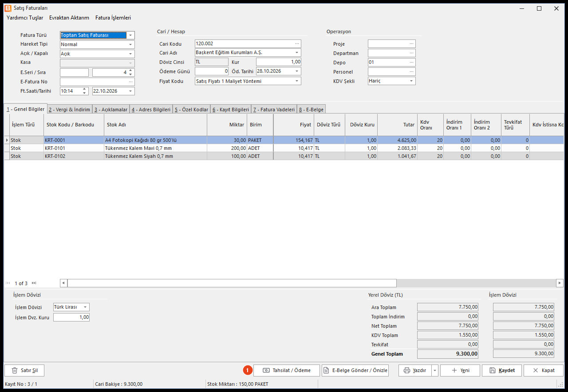The width and height of the screenshot is (568, 392).
Task: Expand KDV Şekli dropdown
Action: click(x=411, y=81)
